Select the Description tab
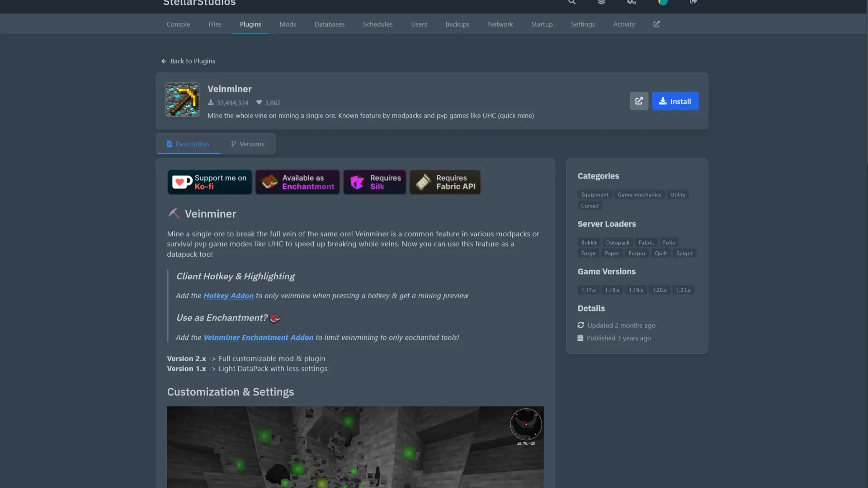868x488 pixels. [x=188, y=144]
